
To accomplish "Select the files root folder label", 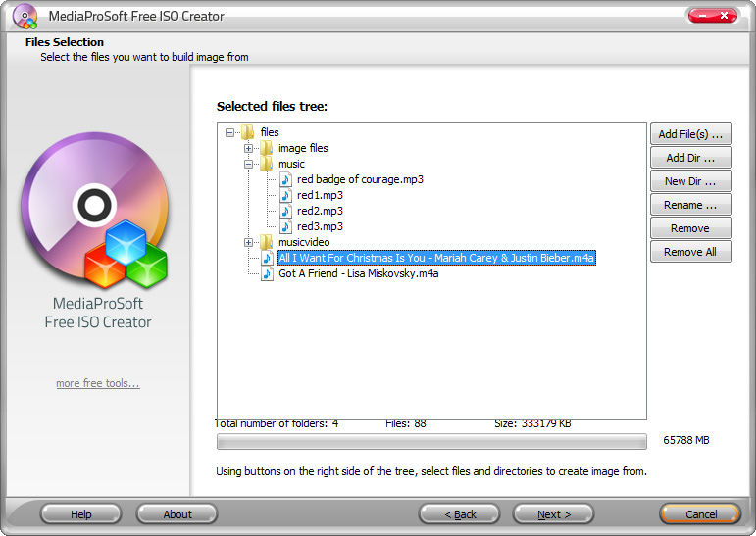I will tap(270, 132).
